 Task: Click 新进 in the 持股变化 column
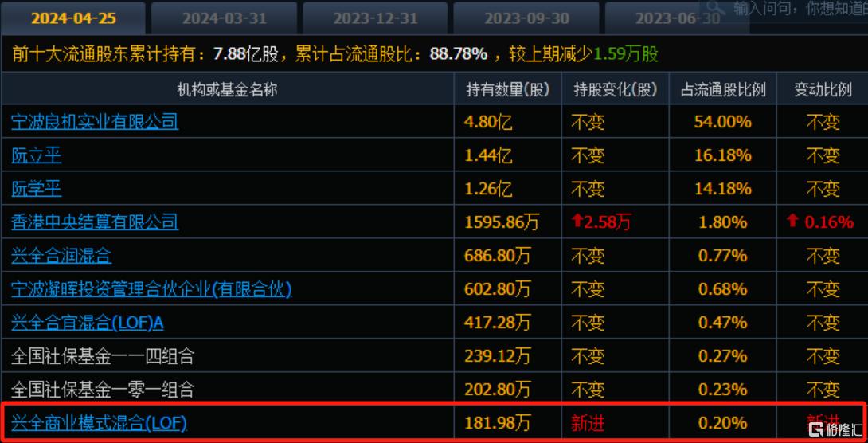[x=588, y=424]
